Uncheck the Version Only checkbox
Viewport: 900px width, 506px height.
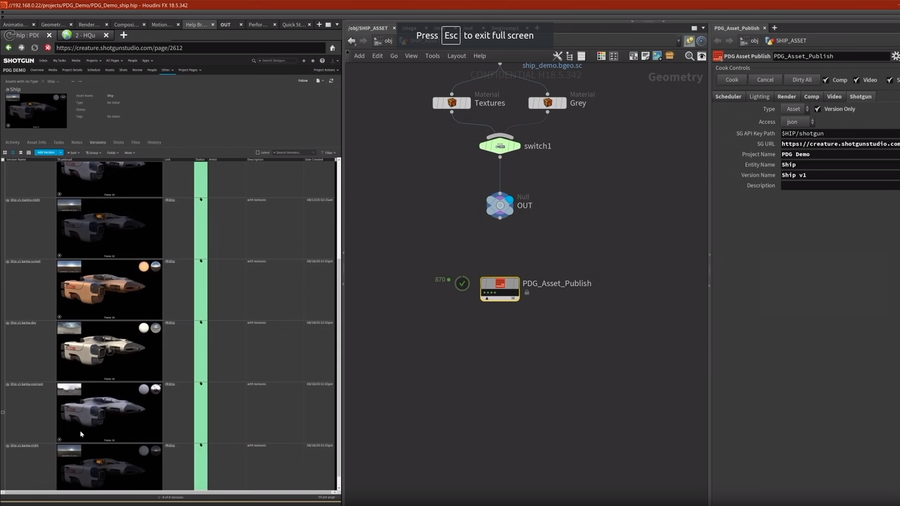point(818,109)
